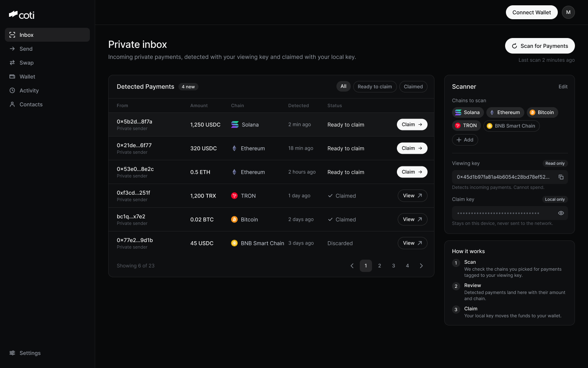This screenshot has height=368, width=588.
Task: Toggle BNB Smart Chain chip in Scanner
Action: pyautogui.click(x=512, y=126)
